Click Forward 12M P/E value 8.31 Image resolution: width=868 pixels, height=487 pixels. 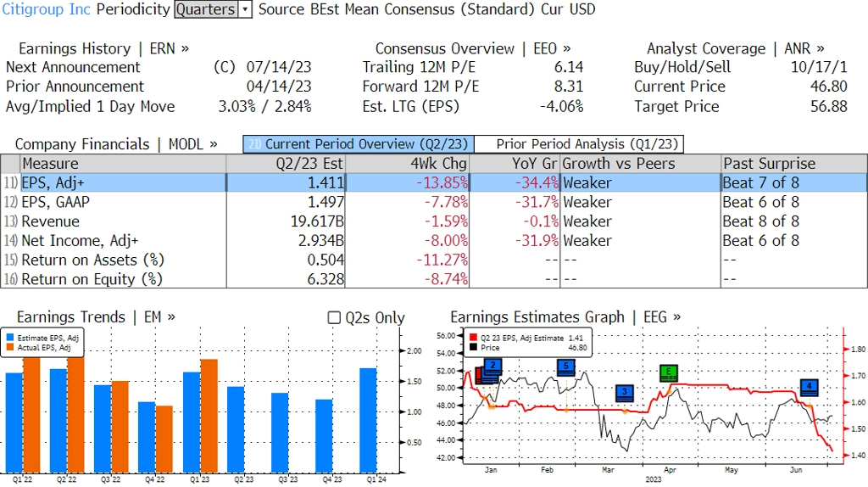pyautogui.click(x=569, y=87)
